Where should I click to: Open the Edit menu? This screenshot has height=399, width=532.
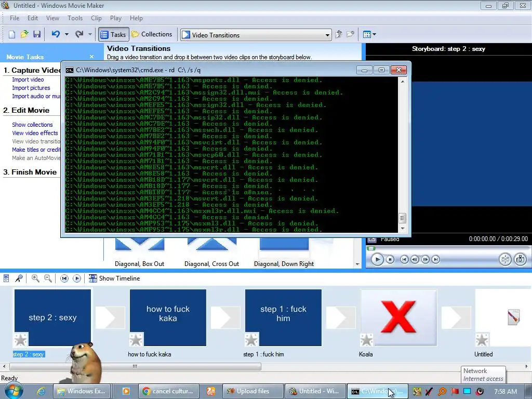pos(33,18)
